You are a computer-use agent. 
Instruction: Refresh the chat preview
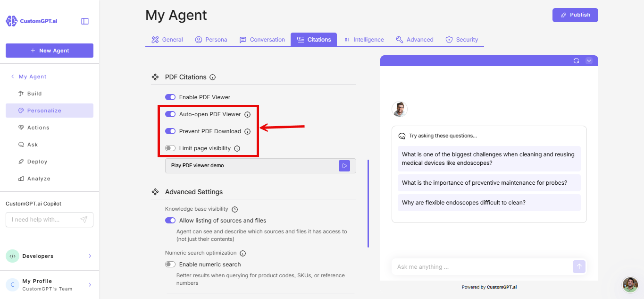coord(576,60)
